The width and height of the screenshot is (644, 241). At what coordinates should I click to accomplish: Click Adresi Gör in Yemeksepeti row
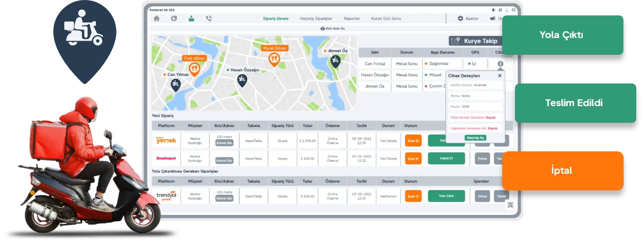[225, 161]
